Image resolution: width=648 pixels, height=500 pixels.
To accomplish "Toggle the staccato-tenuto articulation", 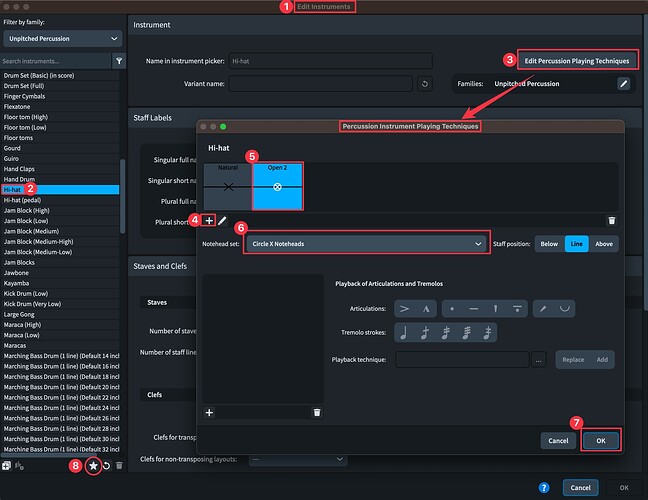I will point(517,309).
